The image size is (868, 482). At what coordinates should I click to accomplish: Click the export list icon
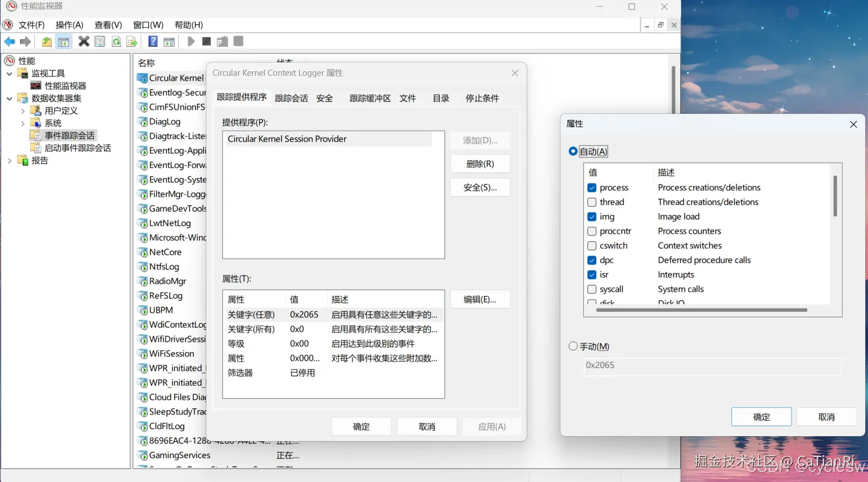coord(132,41)
